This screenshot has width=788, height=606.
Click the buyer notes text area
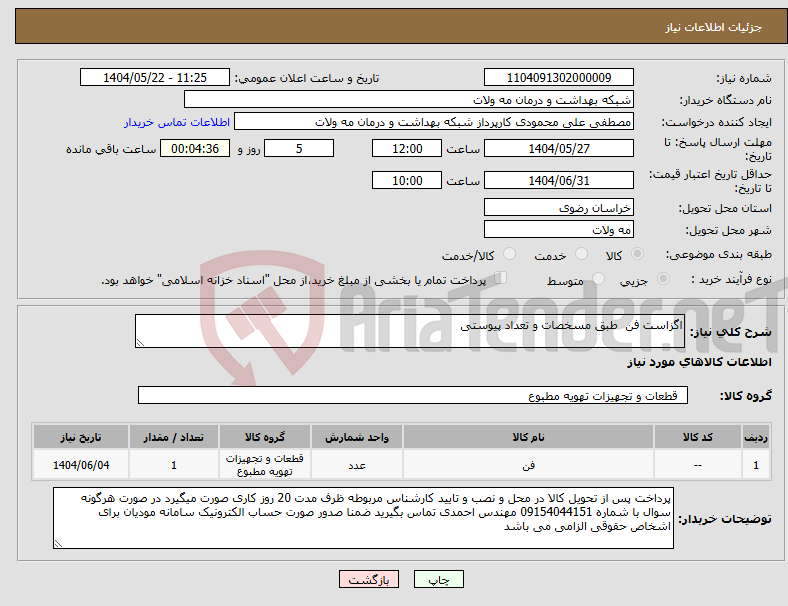[x=363, y=518]
